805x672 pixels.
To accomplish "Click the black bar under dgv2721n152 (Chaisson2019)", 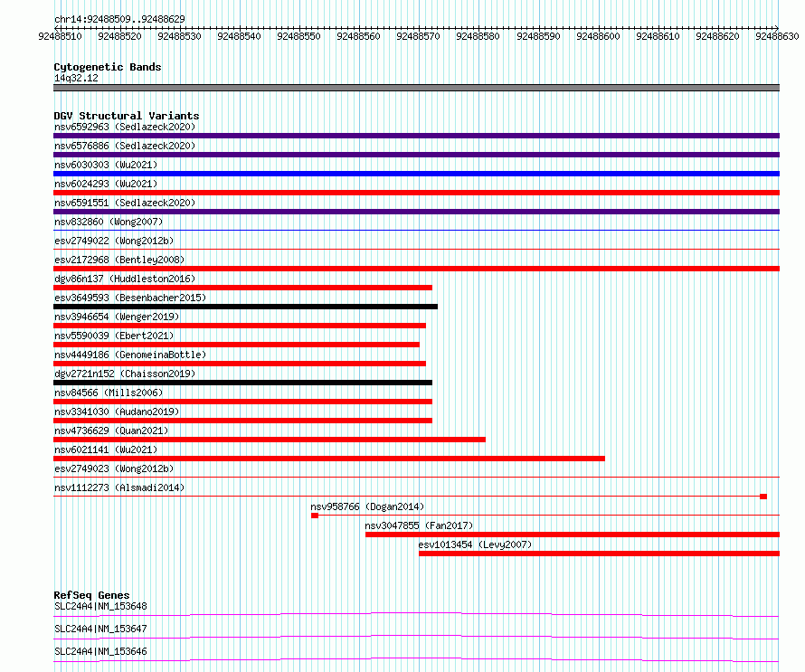I will pos(242,383).
